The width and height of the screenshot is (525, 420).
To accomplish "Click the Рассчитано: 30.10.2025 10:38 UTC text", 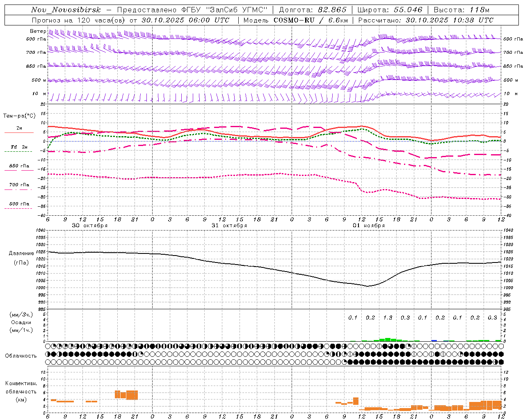I will [426, 20].
